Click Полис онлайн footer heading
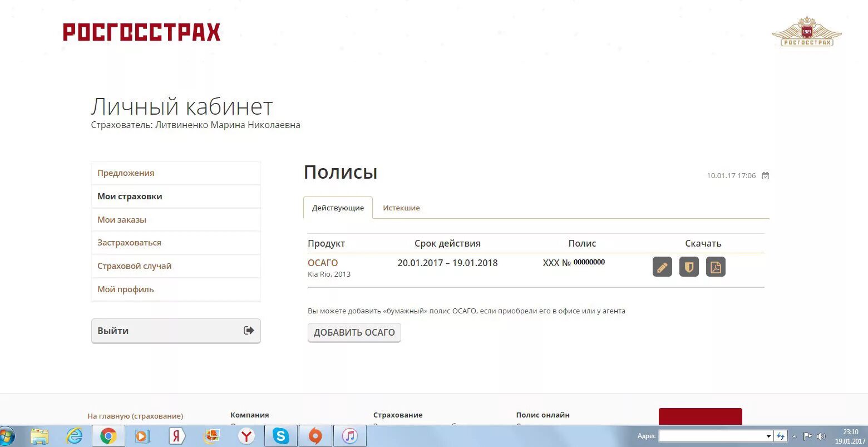Screen dimensions: 868x447 pos(543,415)
